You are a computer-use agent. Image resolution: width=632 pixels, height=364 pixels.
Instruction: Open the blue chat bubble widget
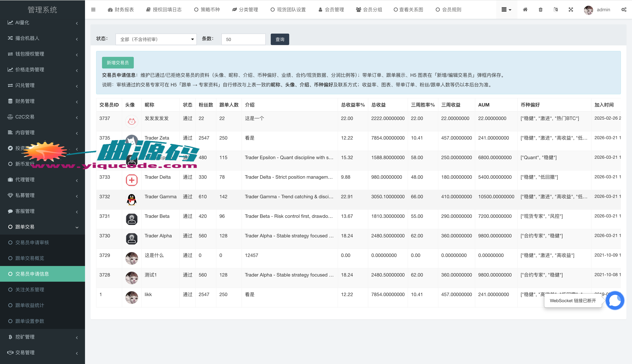click(615, 300)
